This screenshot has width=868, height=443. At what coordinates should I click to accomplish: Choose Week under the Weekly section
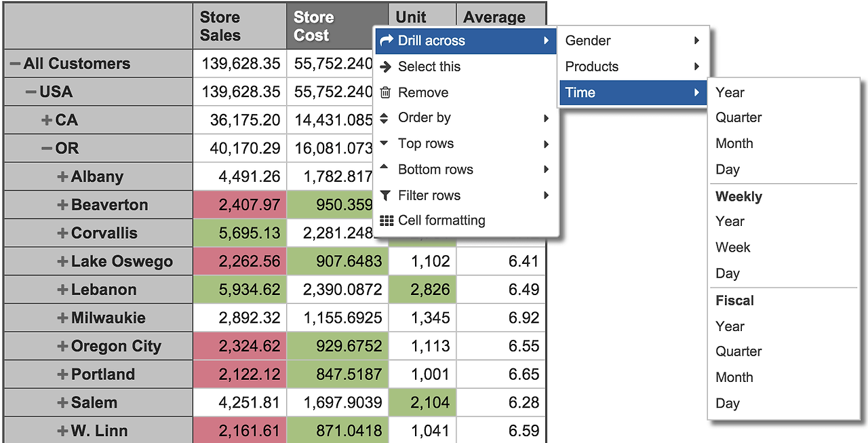coord(732,247)
